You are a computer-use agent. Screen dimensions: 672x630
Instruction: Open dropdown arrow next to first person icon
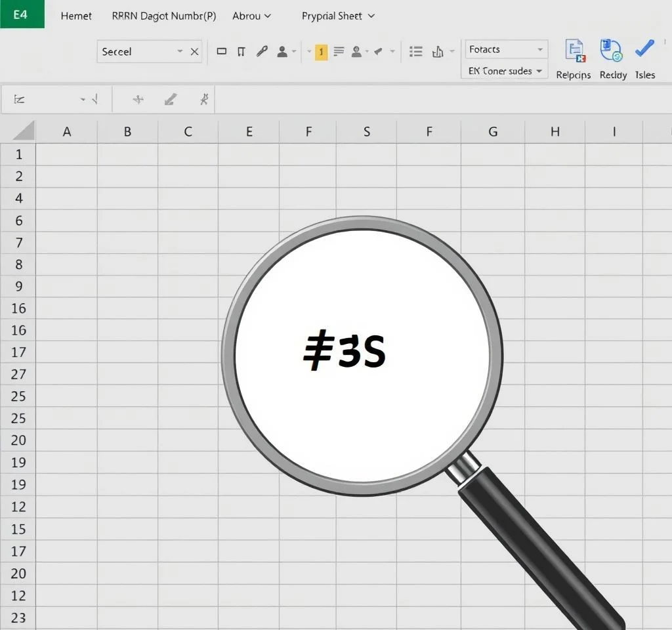[x=294, y=51]
